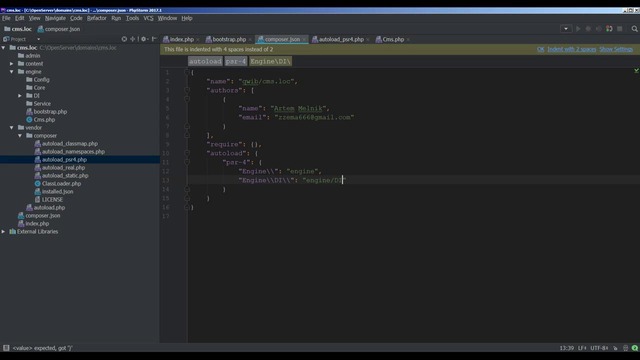Click the psr-4 breadcrumb
The height and width of the screenshot is (360, 640).
236,61
